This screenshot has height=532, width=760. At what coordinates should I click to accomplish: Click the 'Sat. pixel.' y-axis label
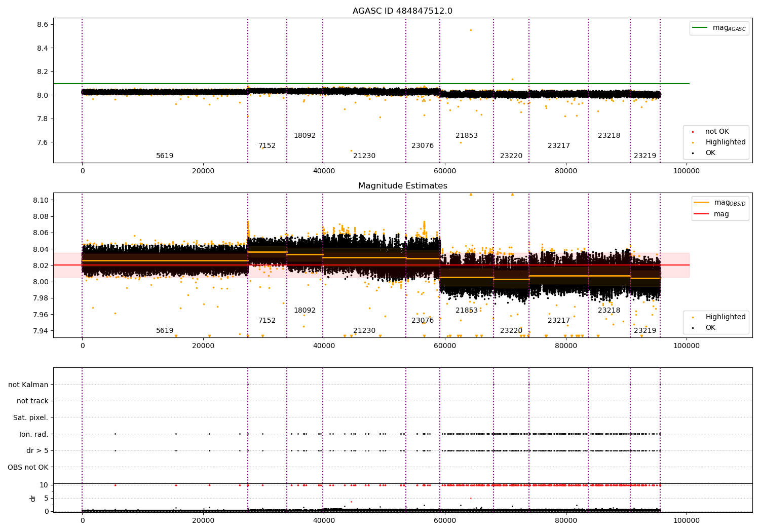tap(31, 418)
